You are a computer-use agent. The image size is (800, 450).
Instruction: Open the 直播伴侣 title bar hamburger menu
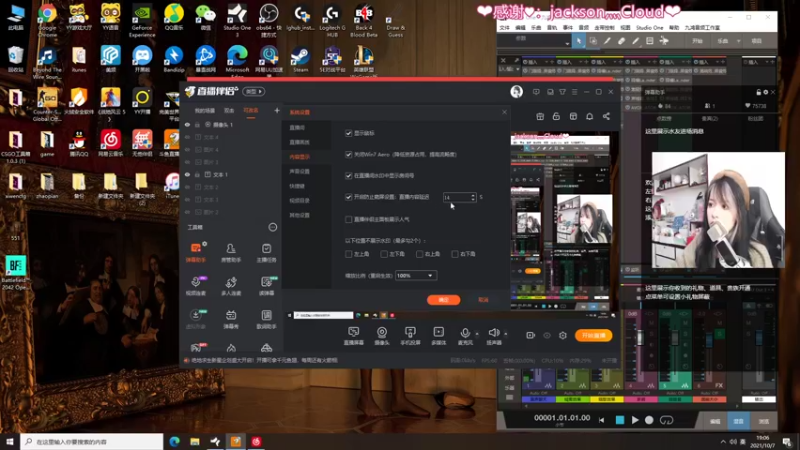click(x=574, y=92)
